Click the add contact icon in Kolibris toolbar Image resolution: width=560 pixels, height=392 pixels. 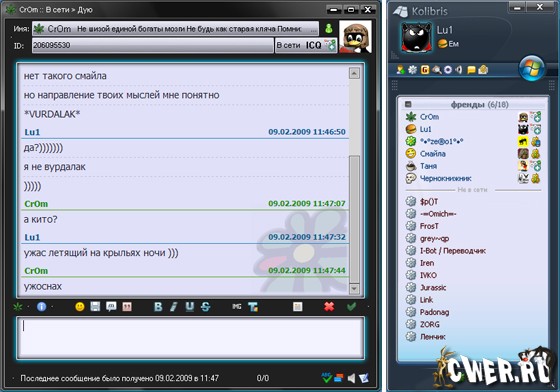[x=400, y=70]
